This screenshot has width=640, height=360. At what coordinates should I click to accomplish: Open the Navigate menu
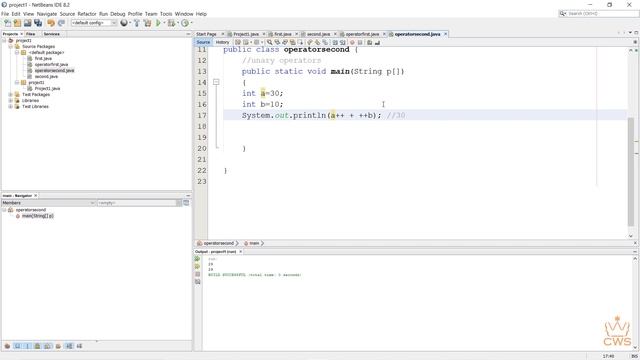(47, 14)
